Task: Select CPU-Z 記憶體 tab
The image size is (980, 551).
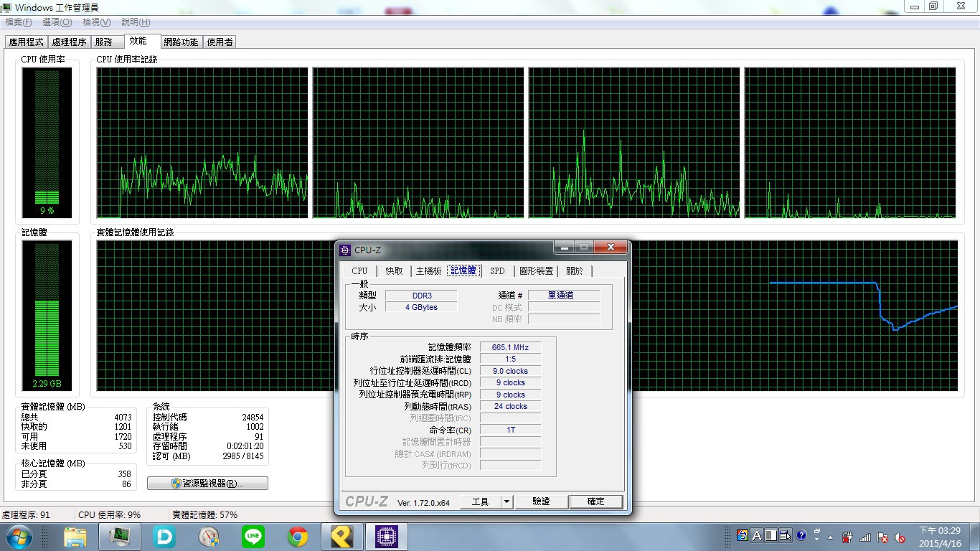Action: pos(463,270)
